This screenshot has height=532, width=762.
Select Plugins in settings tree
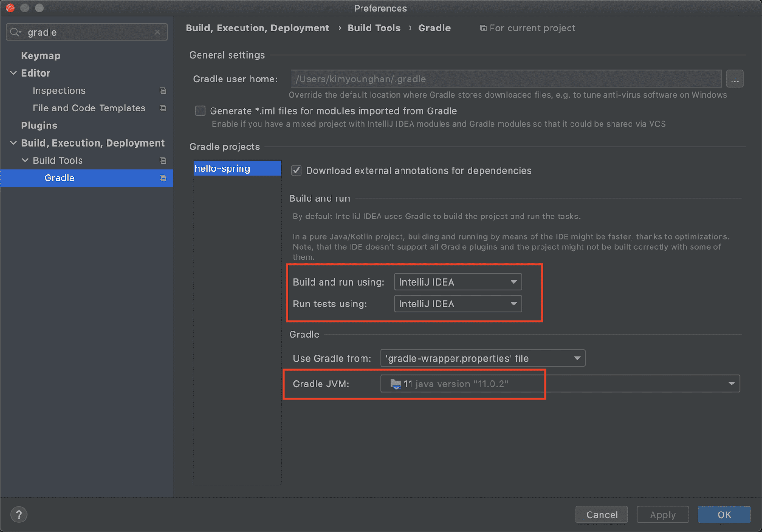pyautogui.click(x=39, y=126)
